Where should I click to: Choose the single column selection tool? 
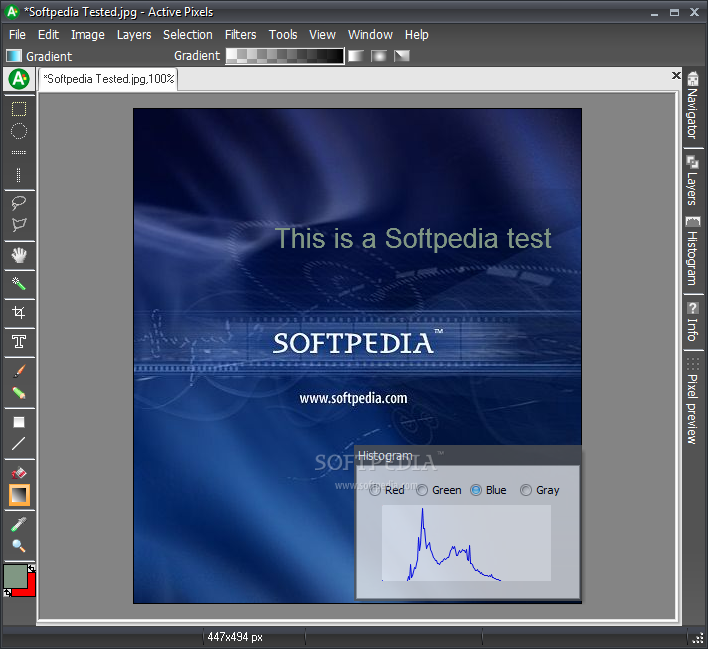pyautogui.click(x=19, y=175)
